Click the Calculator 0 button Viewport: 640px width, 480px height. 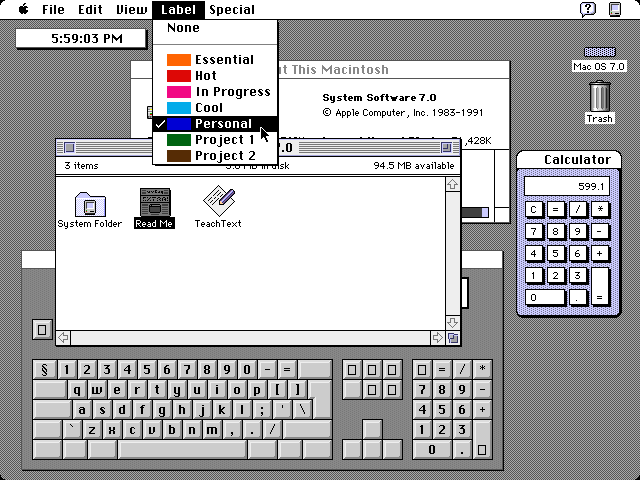(x=545, y=298)
